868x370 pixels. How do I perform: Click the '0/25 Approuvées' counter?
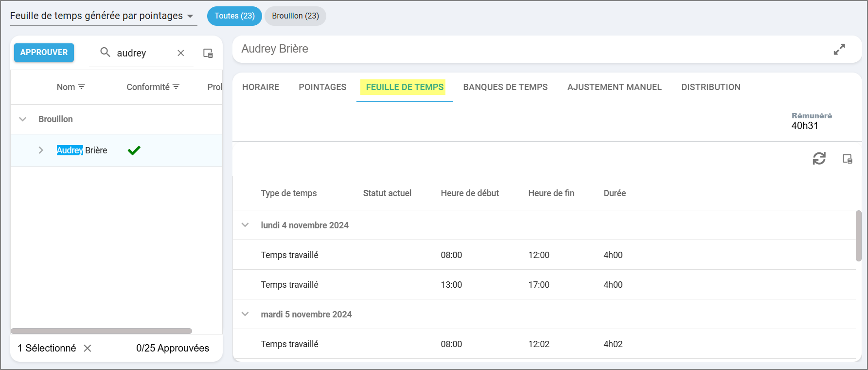coord(173,348)
